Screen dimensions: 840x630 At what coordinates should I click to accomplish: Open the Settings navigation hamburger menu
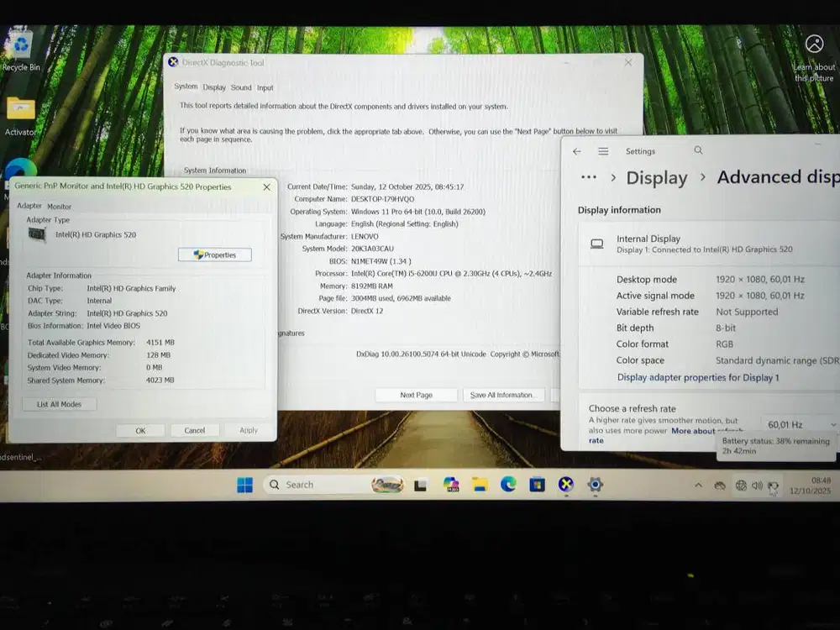(x=603, y=151)
